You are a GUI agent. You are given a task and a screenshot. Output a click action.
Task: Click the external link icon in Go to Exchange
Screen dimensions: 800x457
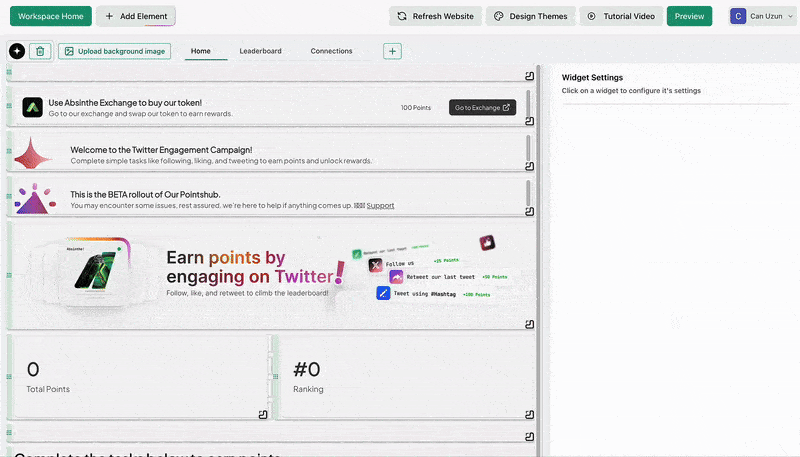(506, 108)
